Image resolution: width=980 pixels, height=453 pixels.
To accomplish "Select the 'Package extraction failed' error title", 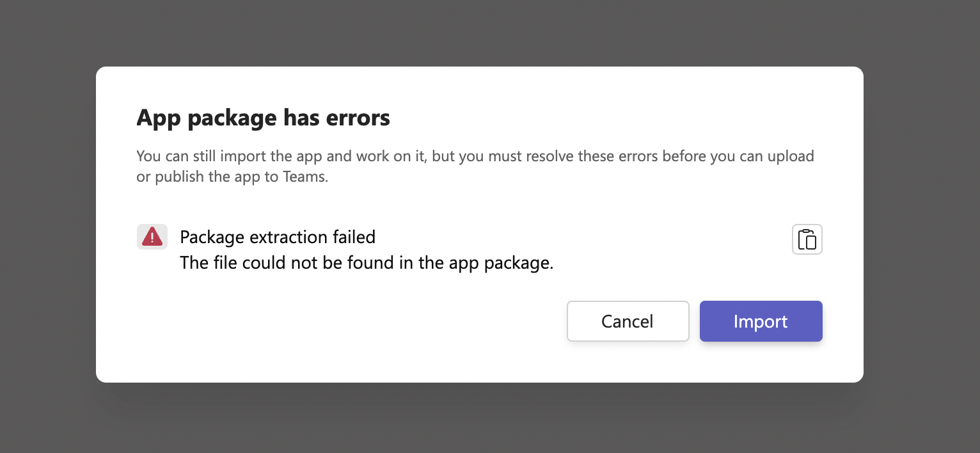I will 278,237.
